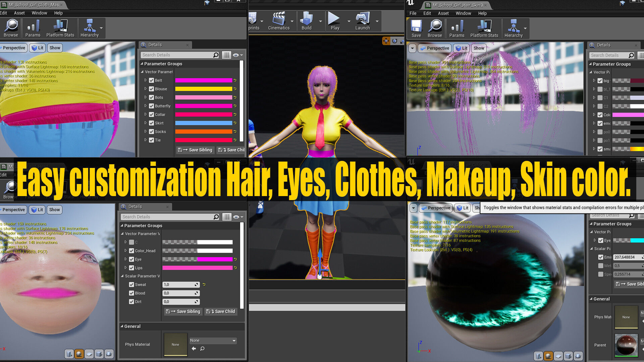Screen dimensions: 644x362
Task: Disable the Lips parameter checkbox
Action: [x=131, y=268]
